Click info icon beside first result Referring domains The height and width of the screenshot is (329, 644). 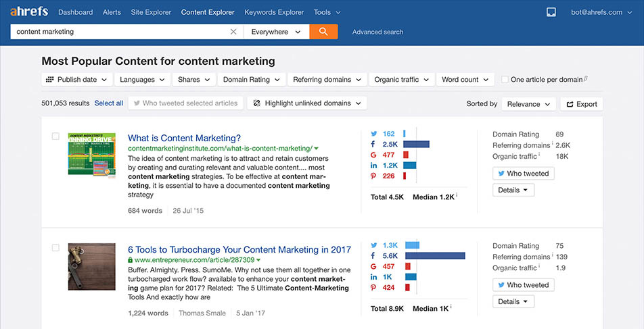pyautogui.click(x=553, y=144)
